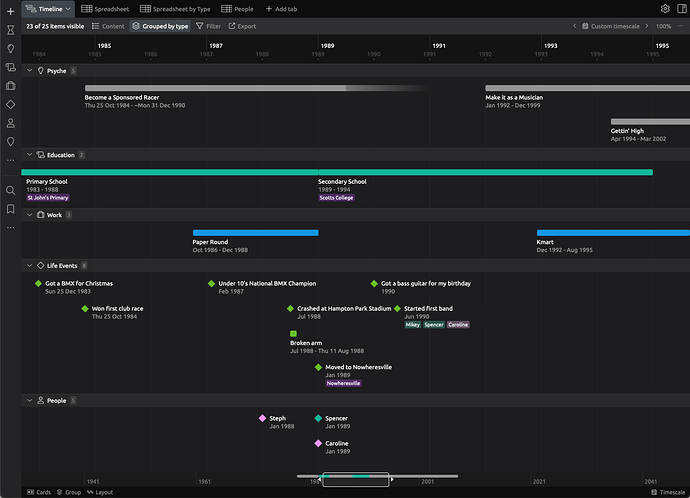Toggle Cards view in bottom bar
Viewport: 690px width, 498px height.
[39, 492]
